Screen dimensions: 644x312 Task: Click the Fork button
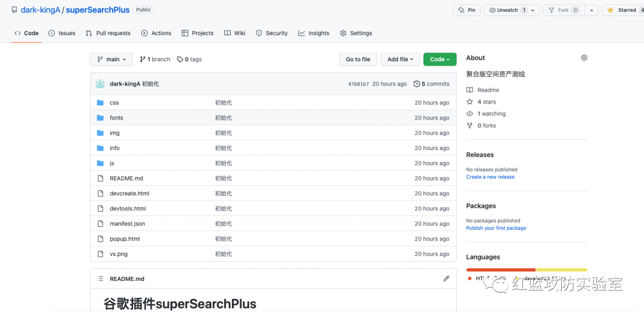(563, 10)
